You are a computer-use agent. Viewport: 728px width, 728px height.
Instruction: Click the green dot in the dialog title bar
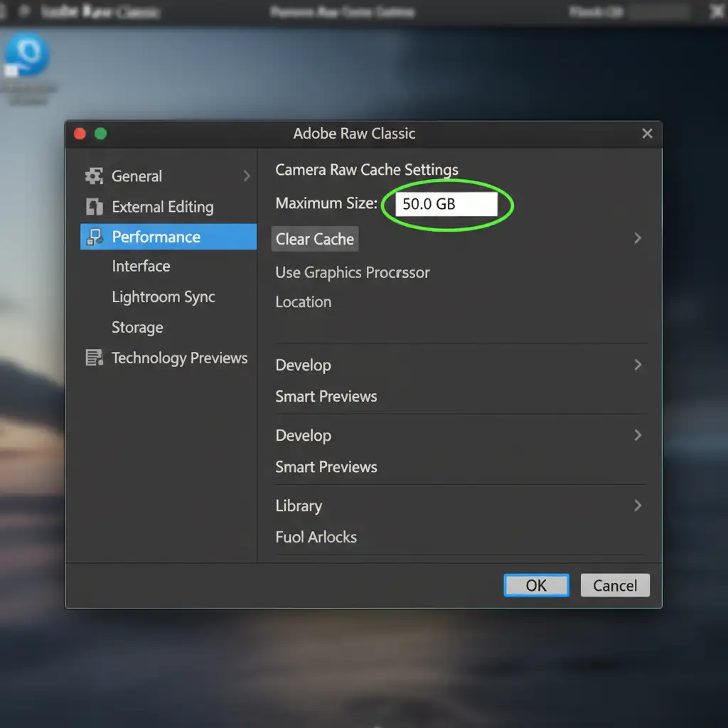100,134
